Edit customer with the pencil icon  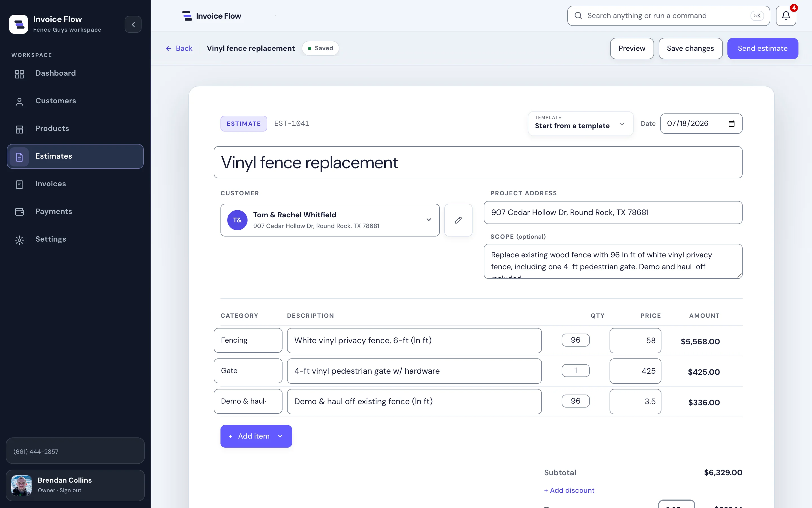458,220
